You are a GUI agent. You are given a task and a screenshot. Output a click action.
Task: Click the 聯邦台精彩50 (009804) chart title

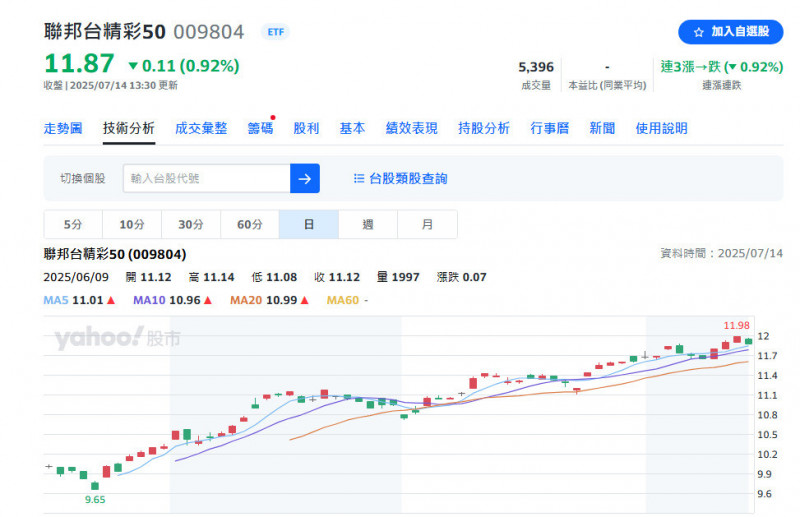(x=115, y=254)
